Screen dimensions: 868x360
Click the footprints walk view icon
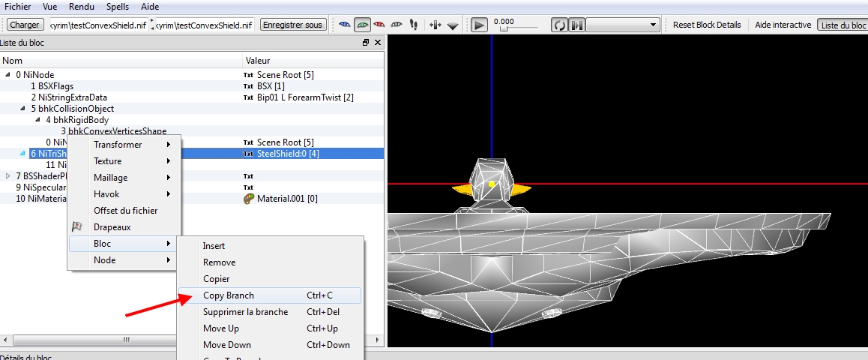(413, 25)
